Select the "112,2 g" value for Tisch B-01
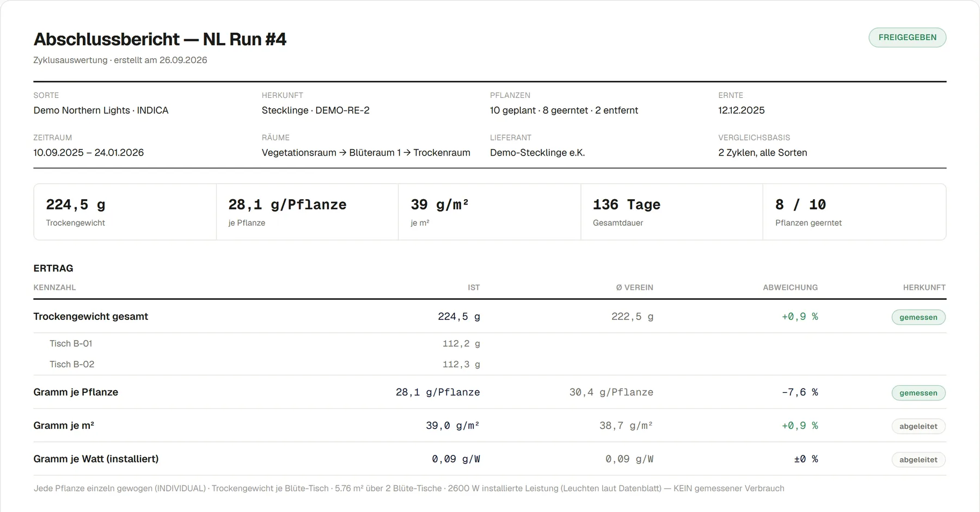Screen dimensions: 980x512 (x=461, y=344)
